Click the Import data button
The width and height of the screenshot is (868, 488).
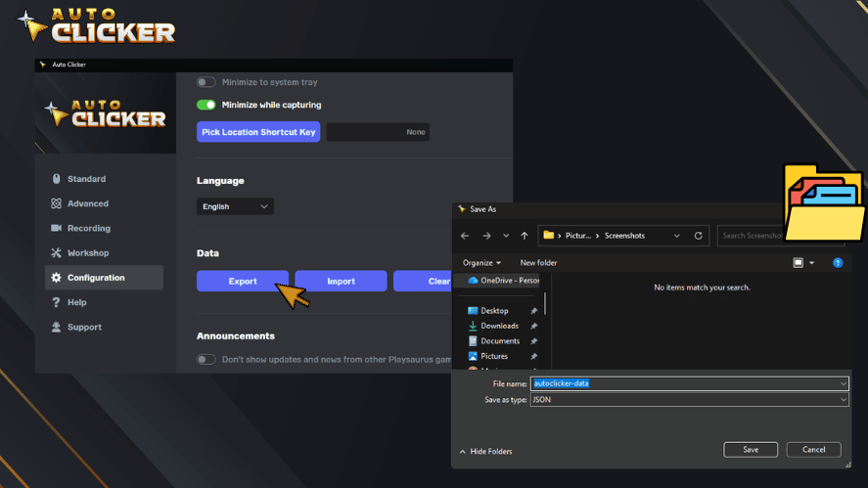point(341,281)
